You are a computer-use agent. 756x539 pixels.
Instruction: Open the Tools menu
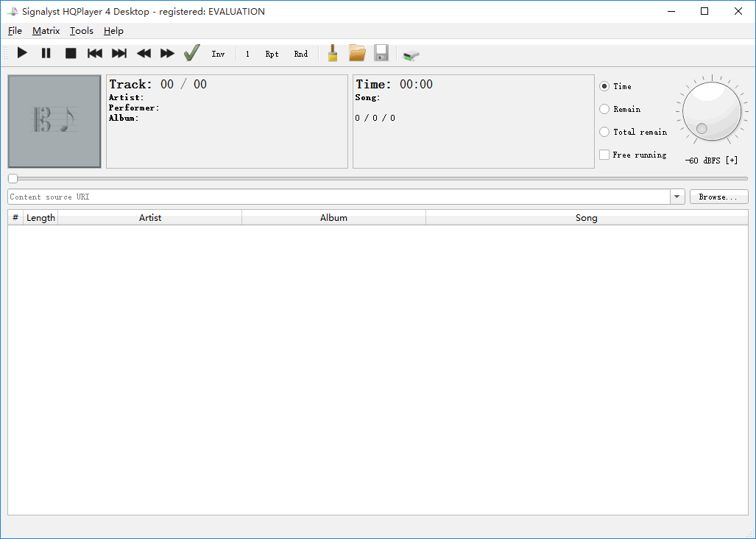click(81, 31)
